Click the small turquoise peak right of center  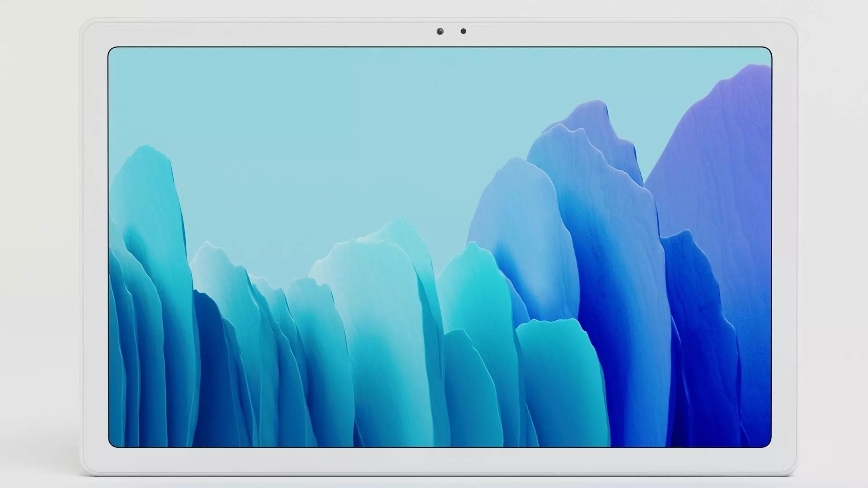point(475,289)
